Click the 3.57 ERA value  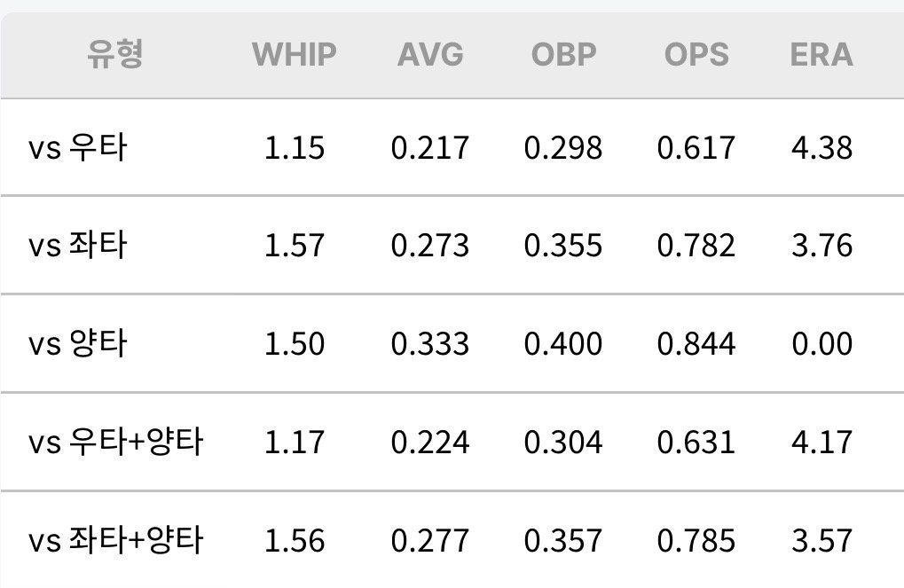tap(821, 541)
